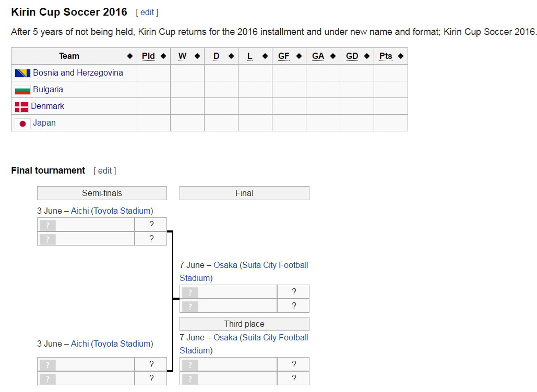Sort table by GD column arrows
Image resolution: width=537 pixels, height=392 pixels.
367,56
